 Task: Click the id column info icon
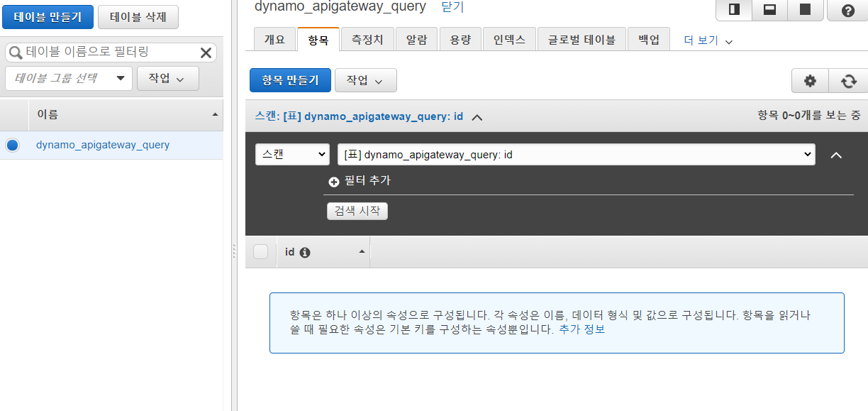coord(305,252)
